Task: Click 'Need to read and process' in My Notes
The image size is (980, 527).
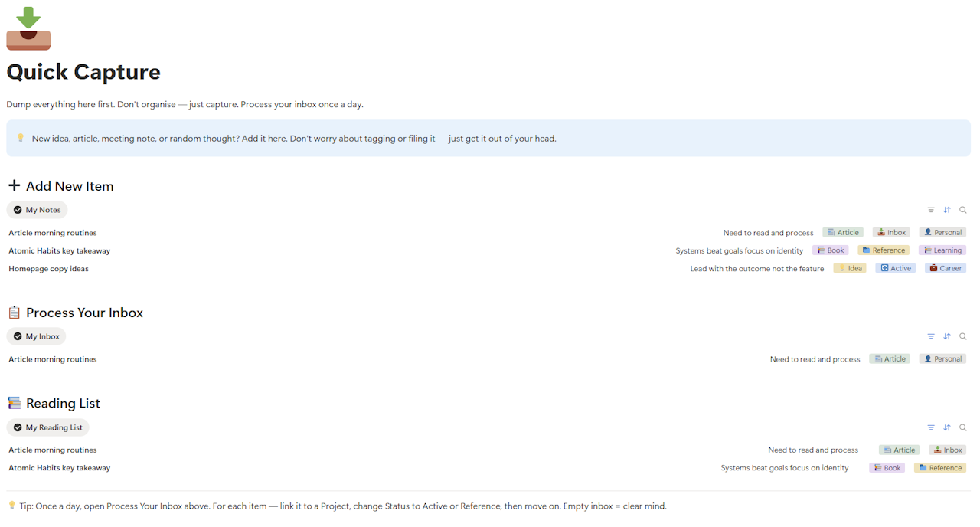Action: tap(768, 233)
